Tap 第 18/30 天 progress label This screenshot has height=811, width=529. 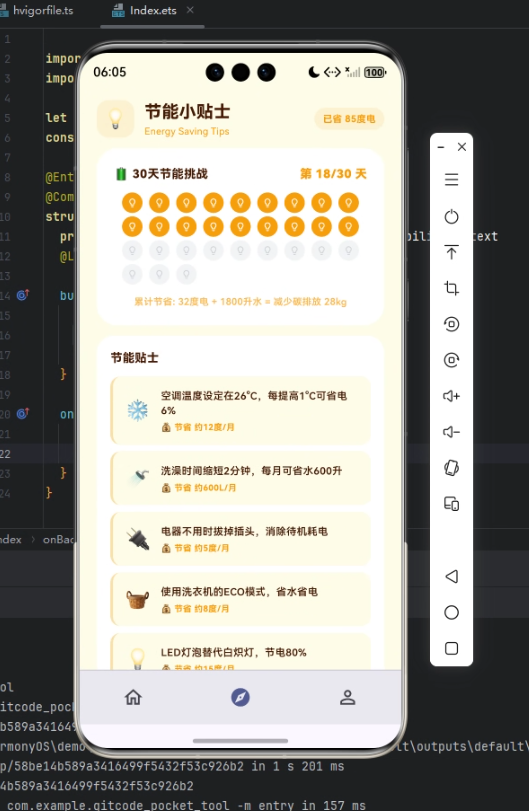click(x=333, y=174)
